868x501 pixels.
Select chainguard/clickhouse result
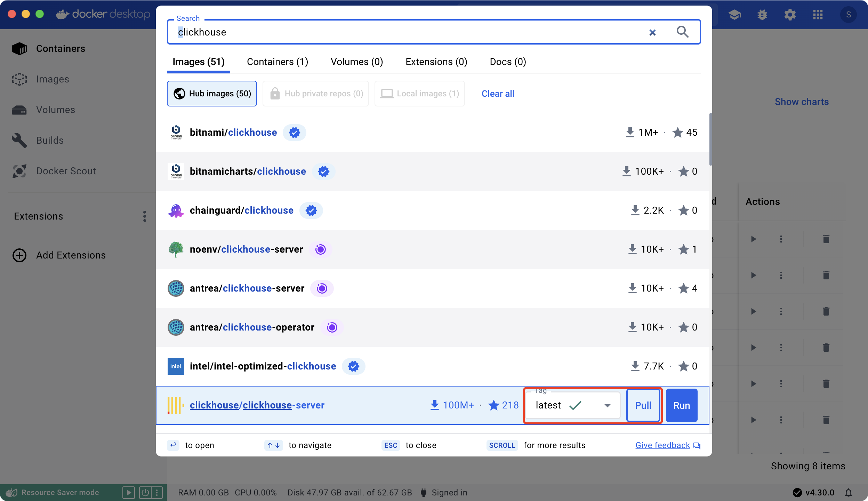[433, 210]
